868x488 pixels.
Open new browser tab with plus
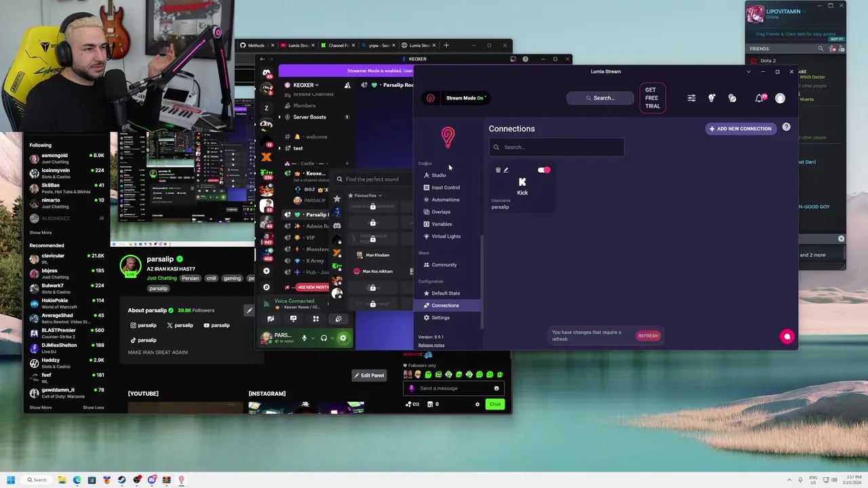tap(446, 45)
